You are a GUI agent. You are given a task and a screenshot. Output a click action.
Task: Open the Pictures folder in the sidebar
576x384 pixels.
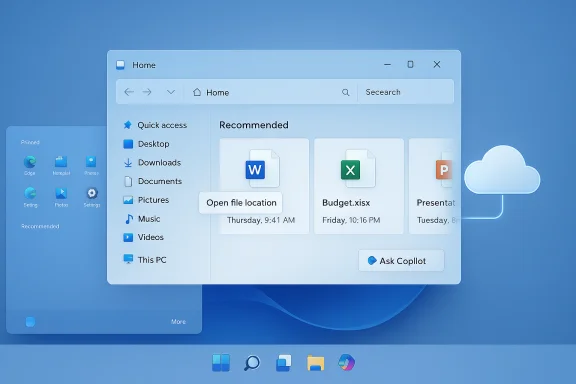pos(146,200)
